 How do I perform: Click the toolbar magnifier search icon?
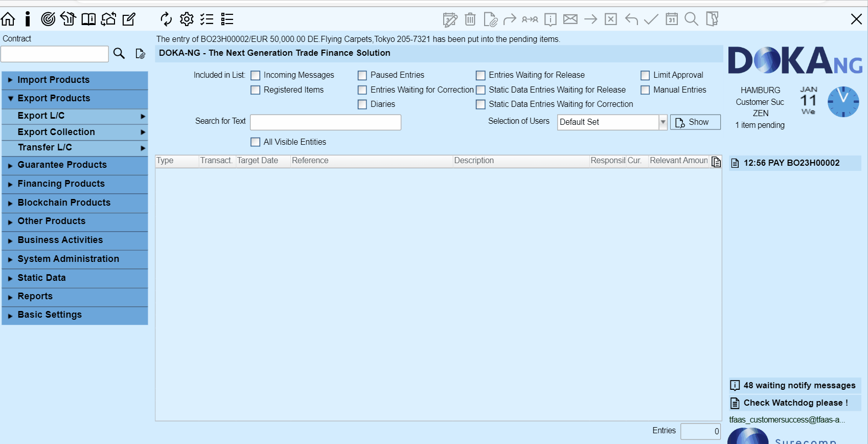point(692,19)
